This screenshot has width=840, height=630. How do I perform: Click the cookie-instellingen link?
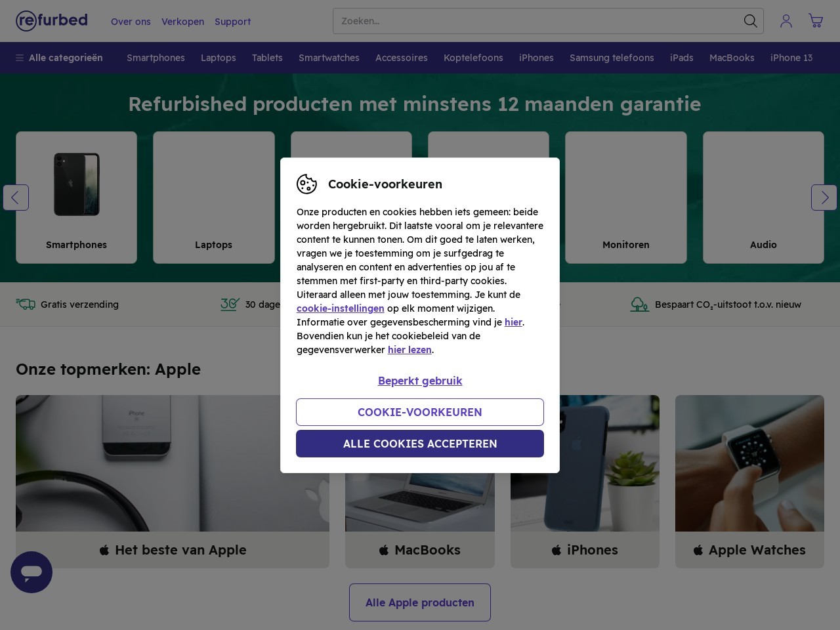340,308
